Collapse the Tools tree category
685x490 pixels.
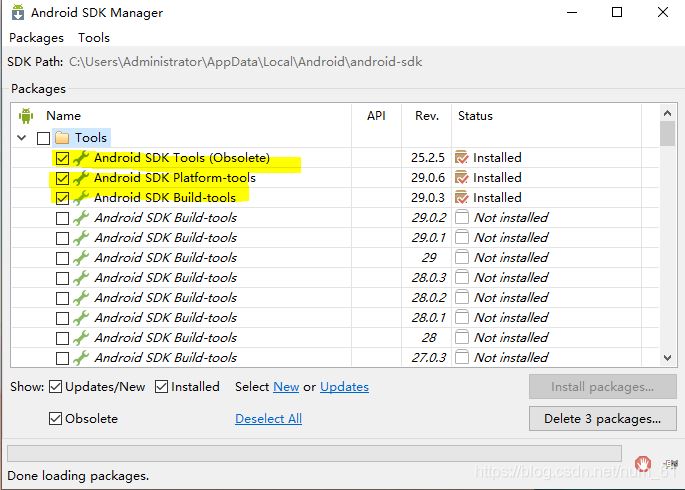[22, 138]
